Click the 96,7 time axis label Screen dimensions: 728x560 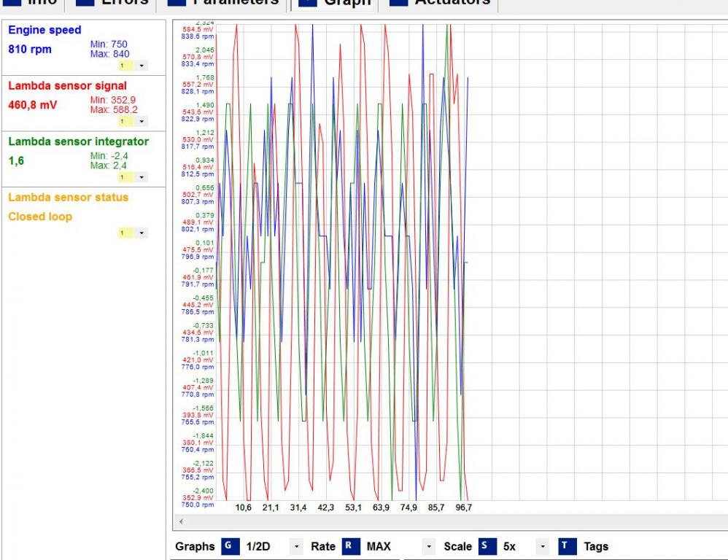[464, 507]
